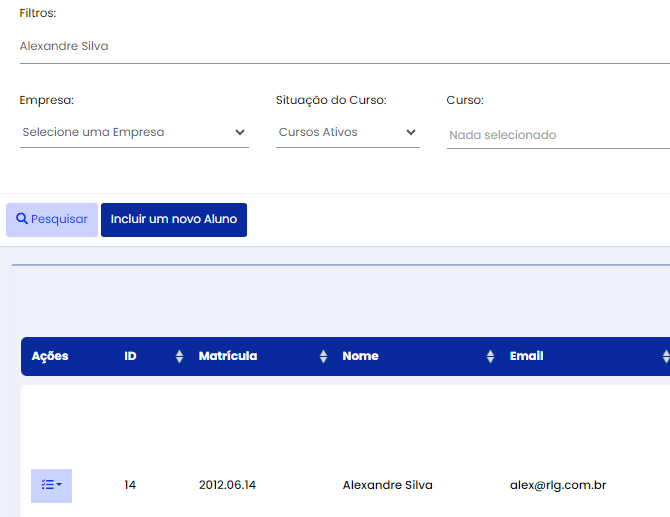Image resolution: width=670 pixels, height=517 pixels.
Task: Open the Curso selector showing Nada selecionado
Action: click(558, 135)
